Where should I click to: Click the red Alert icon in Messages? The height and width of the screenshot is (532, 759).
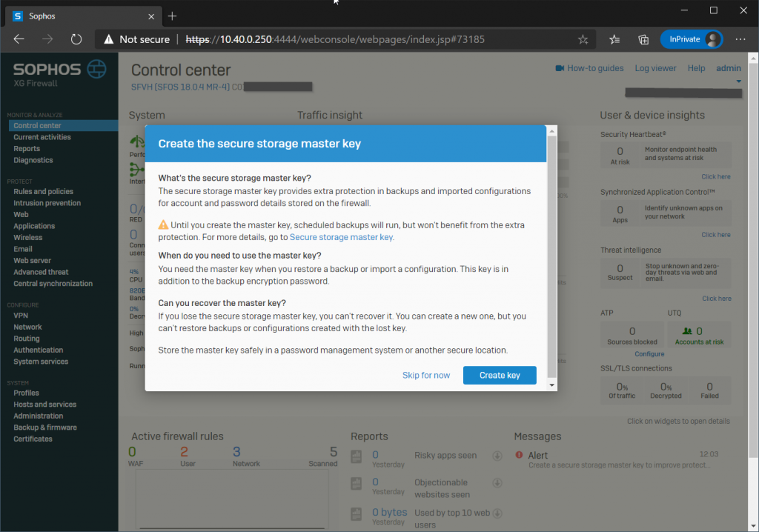pyautogui.click(x=519, y=455)
